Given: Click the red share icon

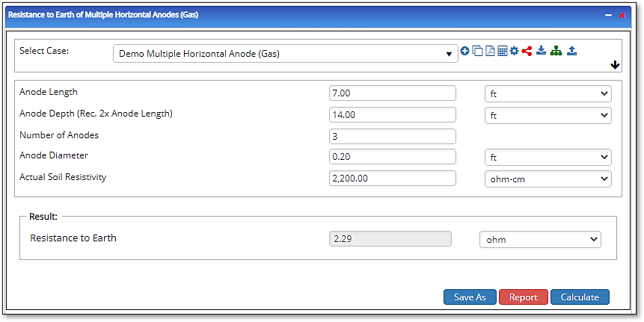Looking at the screenshot, I should coord(527,52).
